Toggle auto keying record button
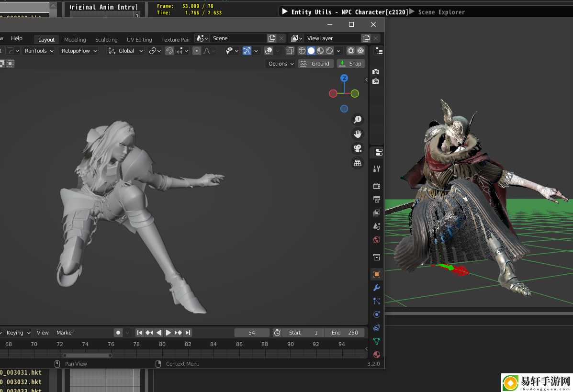The height and width of the screenshot is (392, 573). click(118, 333)
